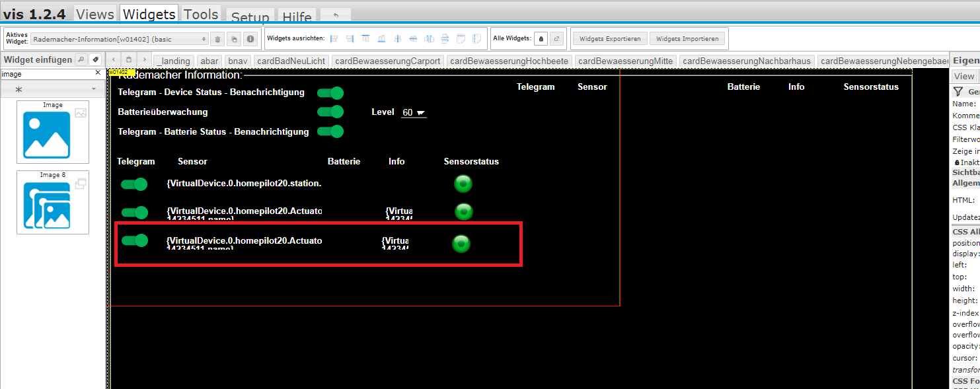The height and width of the screenshot is (389, 980).
Task: Toggle Telegram switch in homepilot20.station row
Action: point(134,184)
